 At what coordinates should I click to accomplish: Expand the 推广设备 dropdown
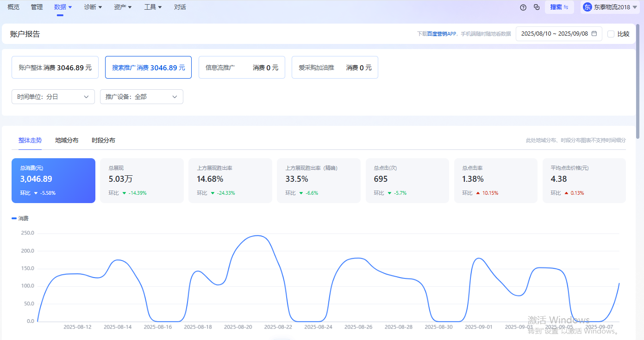pyautogui.click(x=142, y=97)
